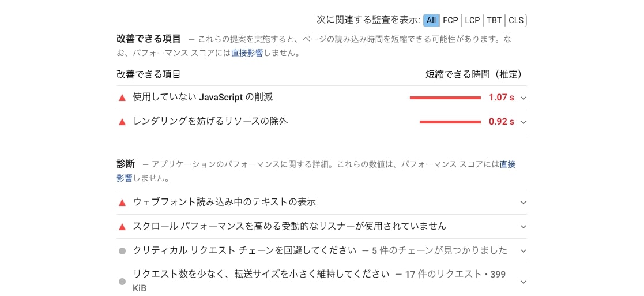Click red triangle icon beside レンダリングを妨げるリソースの除外
The image size is (644, 296).
tap(122, 122)
